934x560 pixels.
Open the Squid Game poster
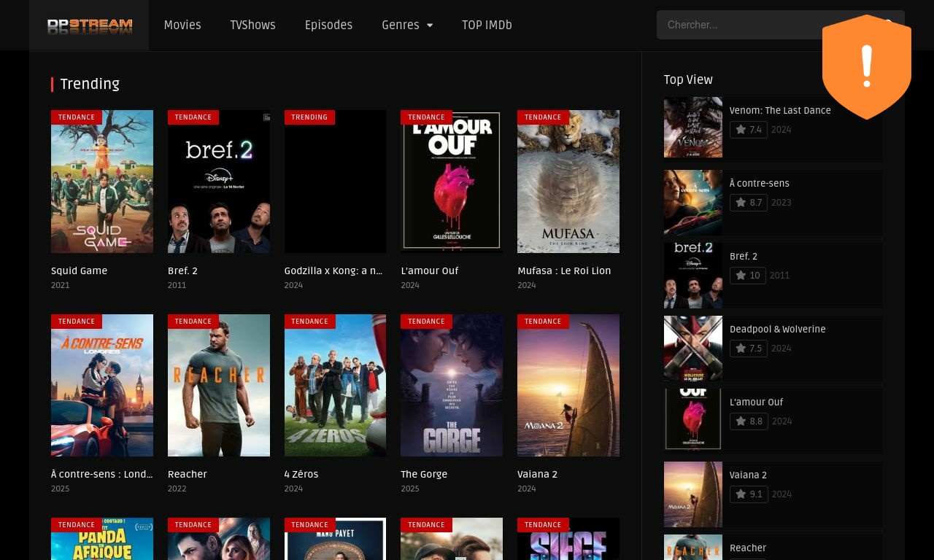coord(102,182)
